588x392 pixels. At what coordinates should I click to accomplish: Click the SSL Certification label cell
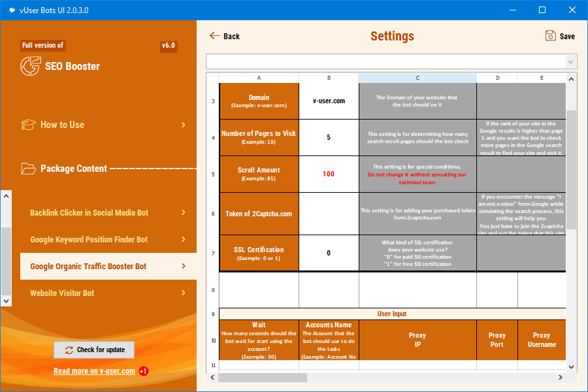pyautogui.click(x=259, y=253)
